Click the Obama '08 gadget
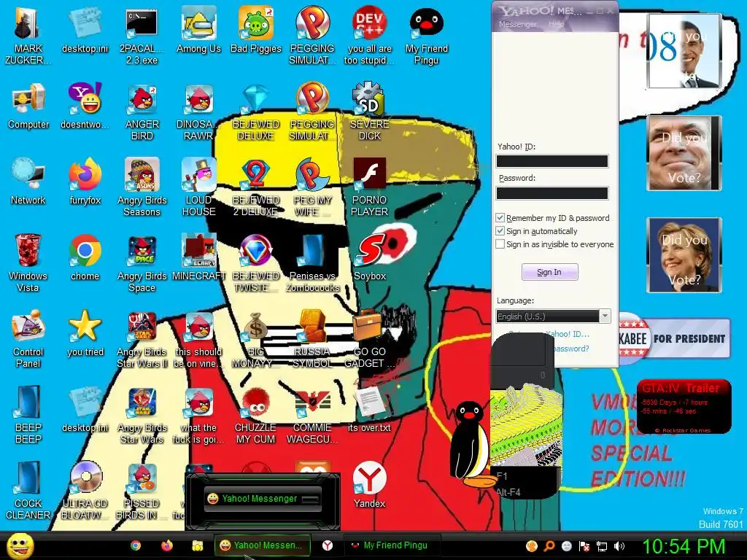The width and height of the screenshot is (747, 560). pos(684,50)
